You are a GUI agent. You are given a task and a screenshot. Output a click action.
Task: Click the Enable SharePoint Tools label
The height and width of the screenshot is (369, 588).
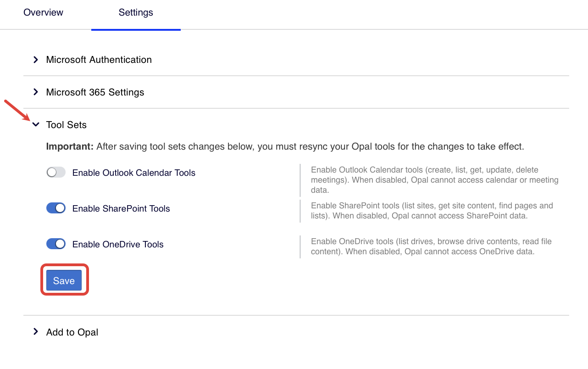[121, 209]
